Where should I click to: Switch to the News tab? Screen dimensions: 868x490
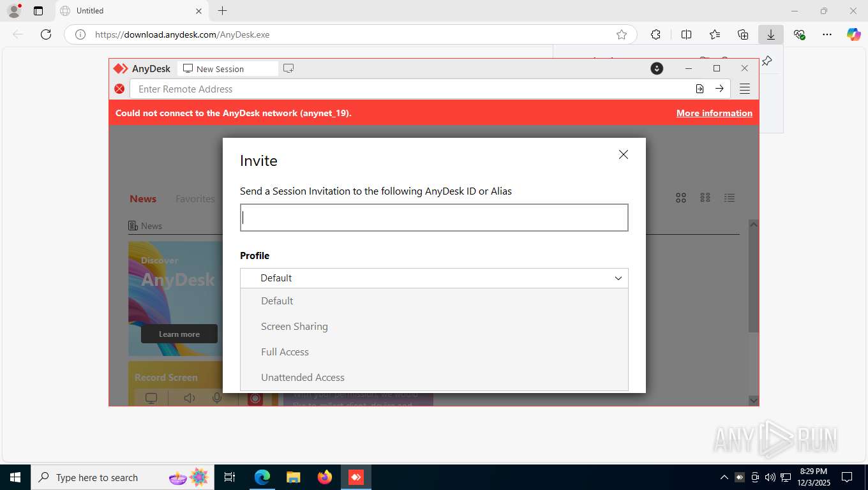tap(143, 199)
